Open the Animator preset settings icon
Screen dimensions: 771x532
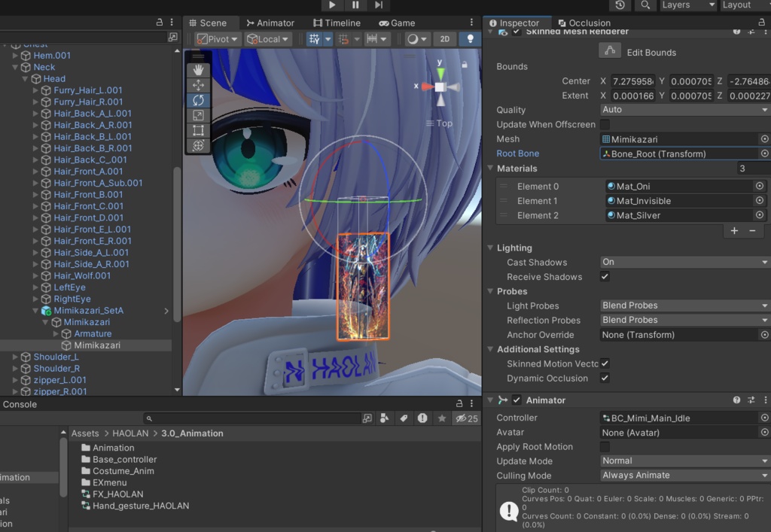pyautogui.click(x=751, y=400)
